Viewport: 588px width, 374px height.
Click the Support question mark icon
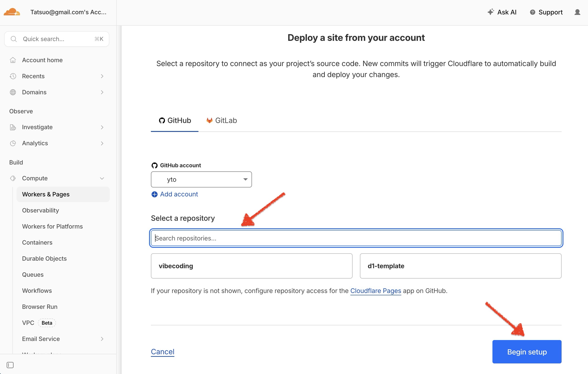tap(532, 12)
